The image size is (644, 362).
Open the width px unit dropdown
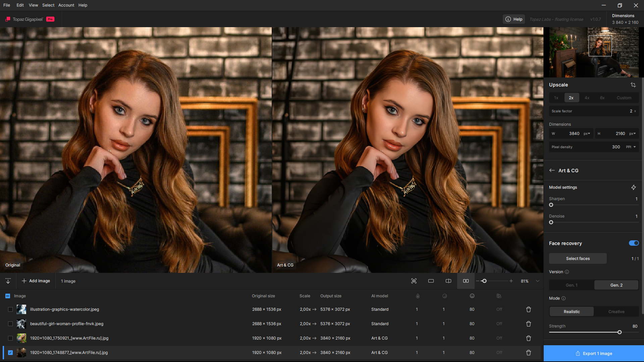[587, 133]
